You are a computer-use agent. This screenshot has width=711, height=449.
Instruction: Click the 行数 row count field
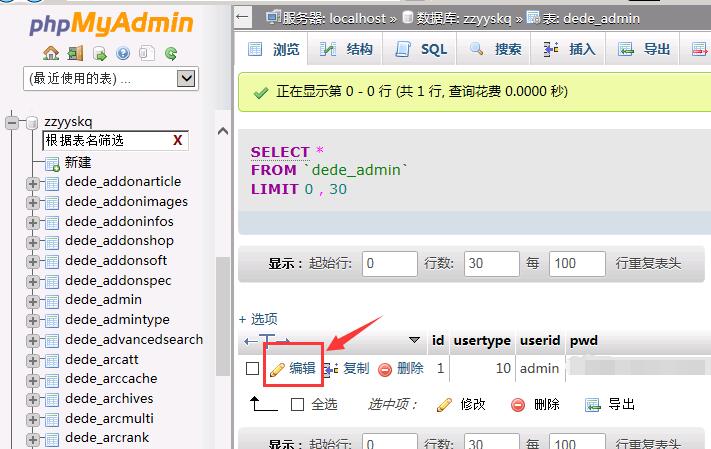pyautogui.click(x=492, y=264)
